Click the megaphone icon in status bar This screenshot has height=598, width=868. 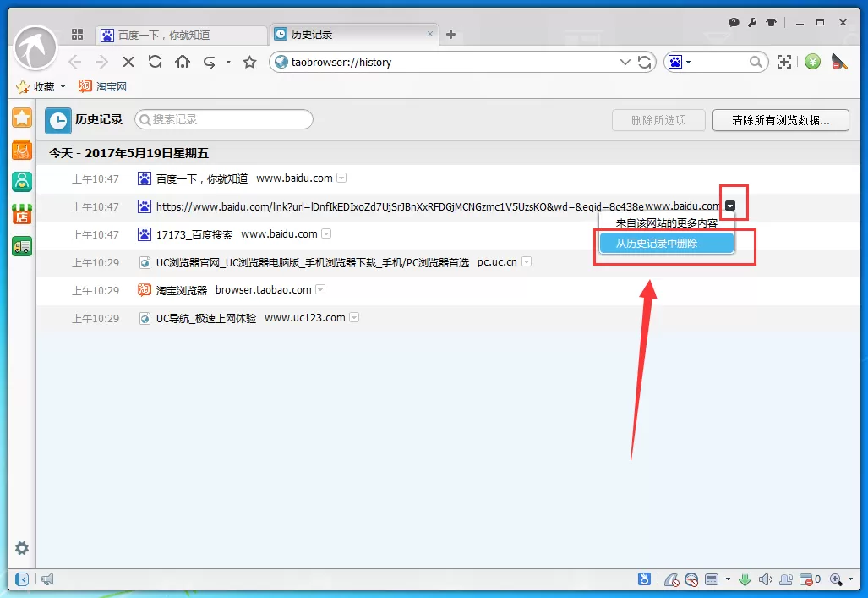(x=47, y=579)
